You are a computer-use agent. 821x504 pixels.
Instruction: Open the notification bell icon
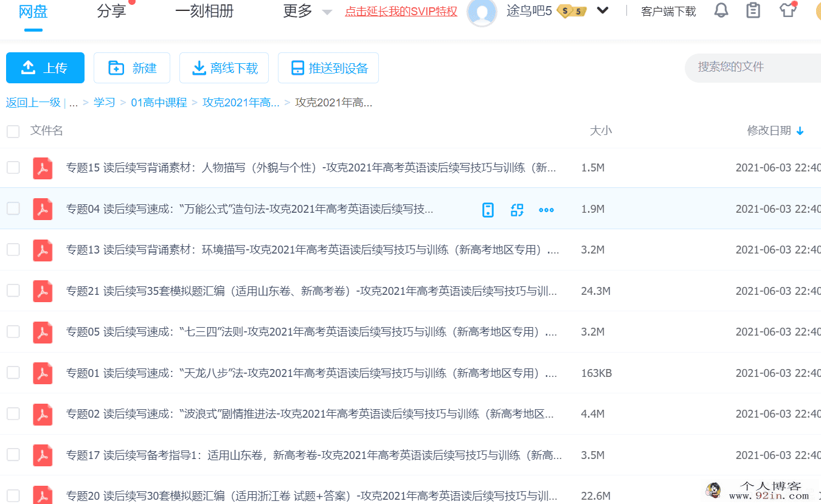tap(721, 10)
